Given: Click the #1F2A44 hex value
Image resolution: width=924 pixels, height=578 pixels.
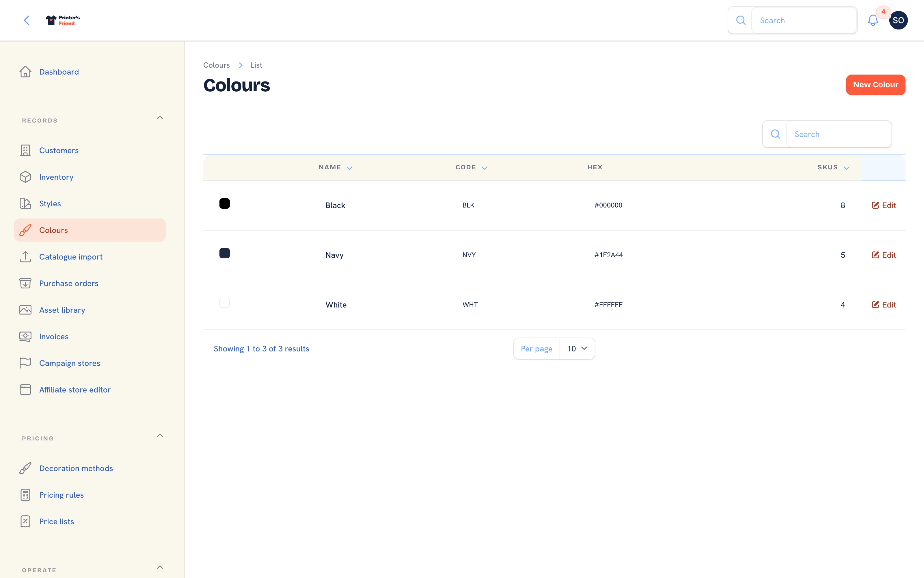Looking at the screenshot, I should [609, 255].
